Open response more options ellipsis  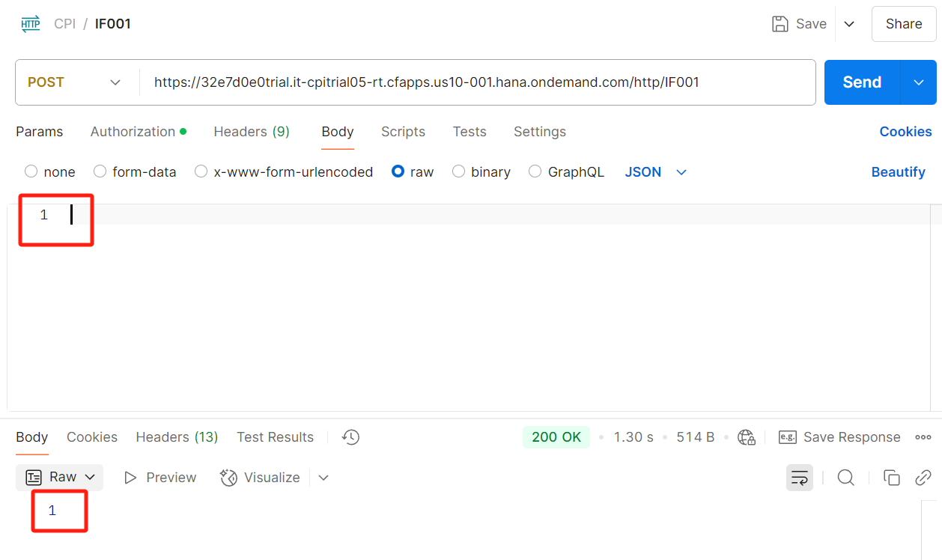(923, 437)
